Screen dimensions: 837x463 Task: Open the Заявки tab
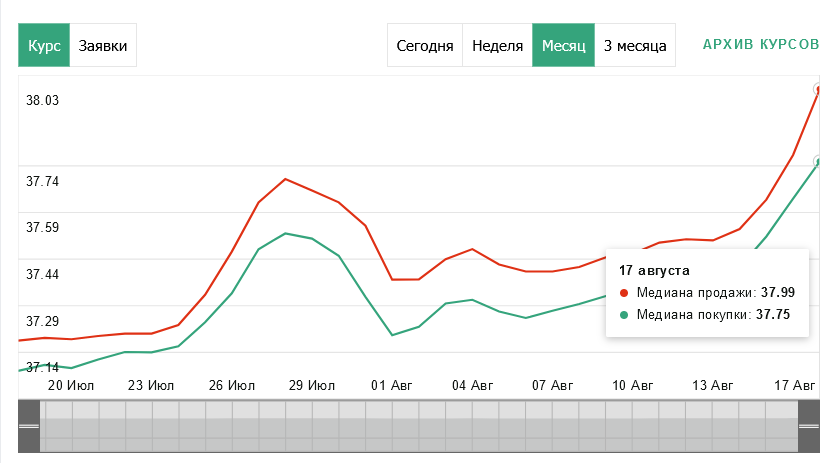click(103, 46)
